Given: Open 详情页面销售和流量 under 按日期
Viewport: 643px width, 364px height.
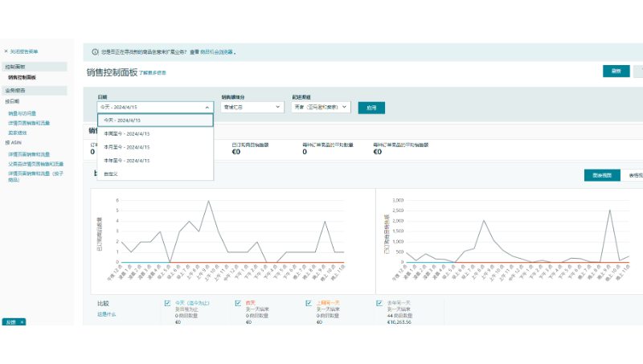Looking at the screenshot, I should (29, 123).
